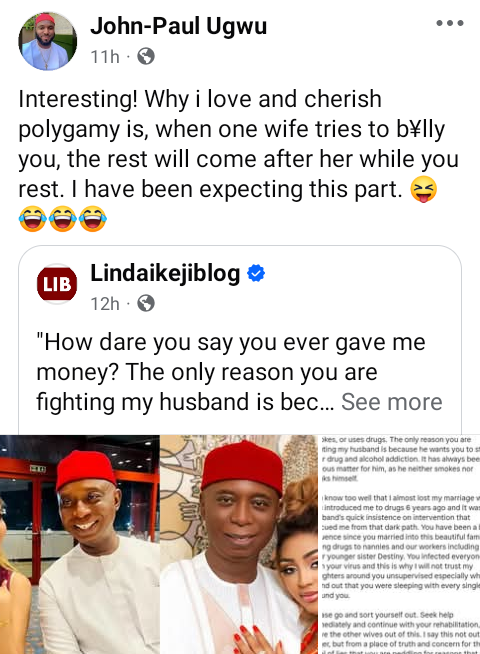Open the text screenshot image on right
The image size is (480, 654).
[x=400, y=544]
